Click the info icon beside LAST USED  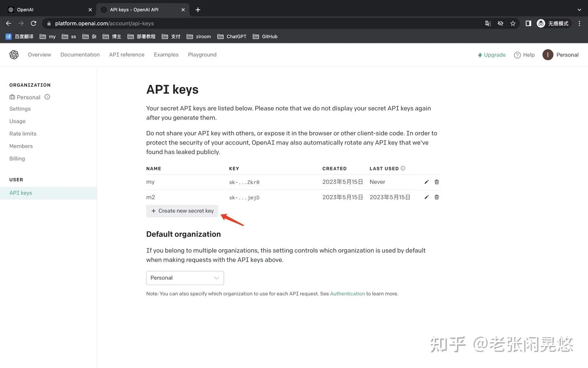[x=403, y=168]
